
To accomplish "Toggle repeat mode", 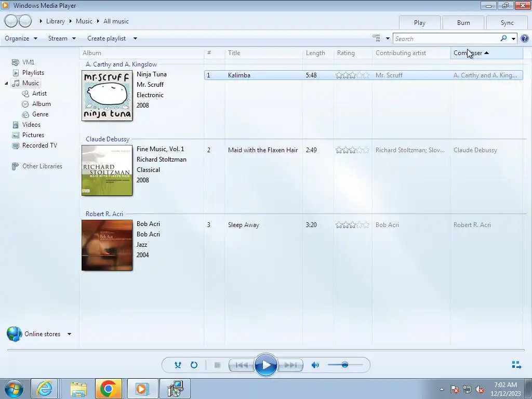I will [x=194, y=365].
